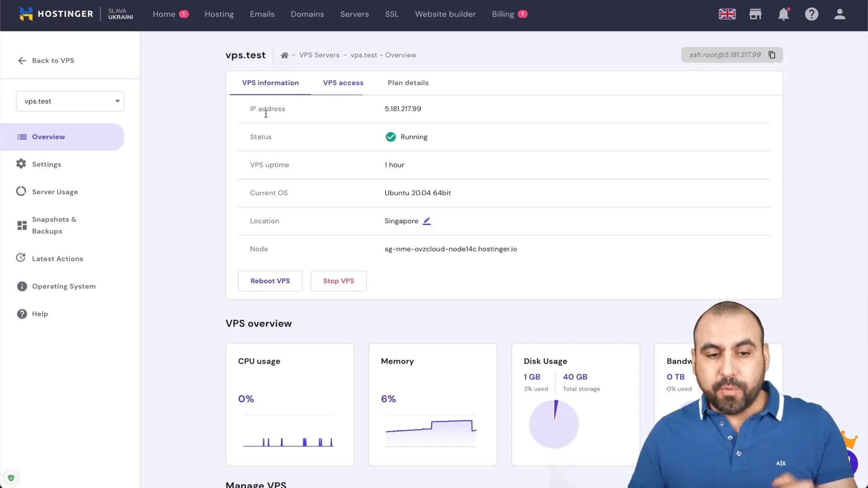Screen dimensions: 868x488
Task: Click Stop VPS button
Action: (339, 281)
